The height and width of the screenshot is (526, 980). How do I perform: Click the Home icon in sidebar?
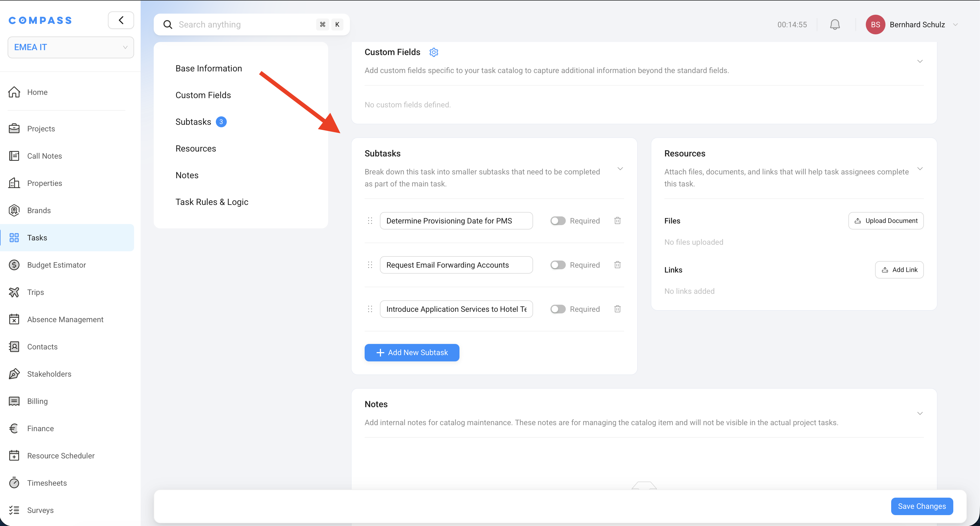coord(14,92)
